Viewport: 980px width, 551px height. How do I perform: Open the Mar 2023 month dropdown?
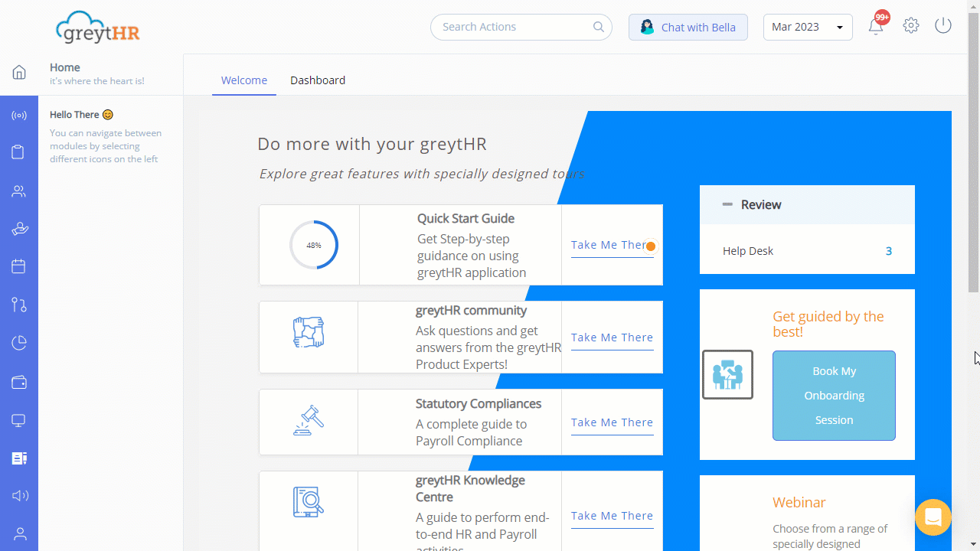808,27
